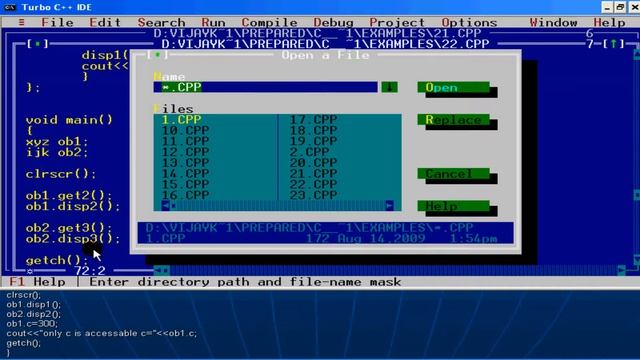Click the 'ijk ob2;' line in editor
The height and width of the screenshot is (360, 640).
point(57,152)
